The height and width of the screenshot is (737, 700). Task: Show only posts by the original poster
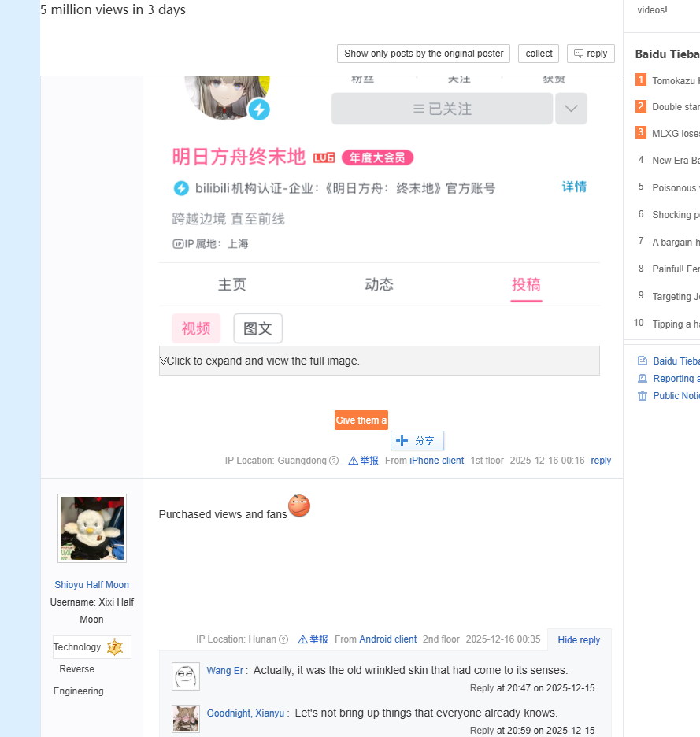coord(423,54)
